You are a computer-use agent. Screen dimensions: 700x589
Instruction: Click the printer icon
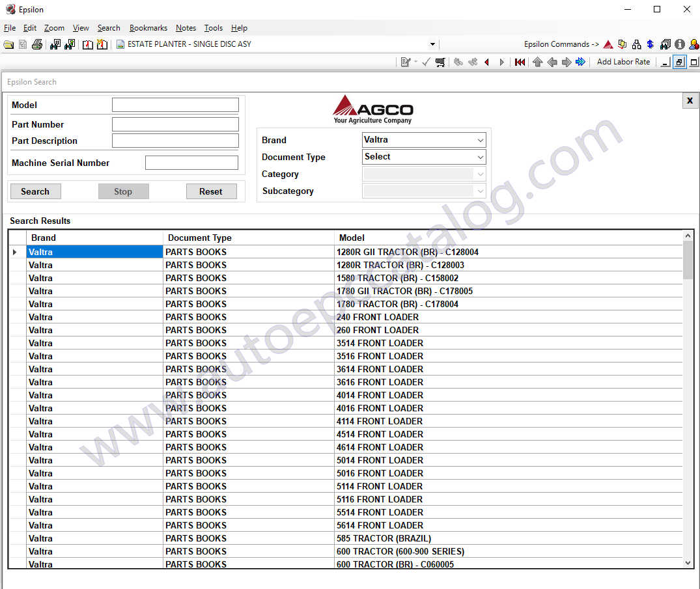[37, 44]
